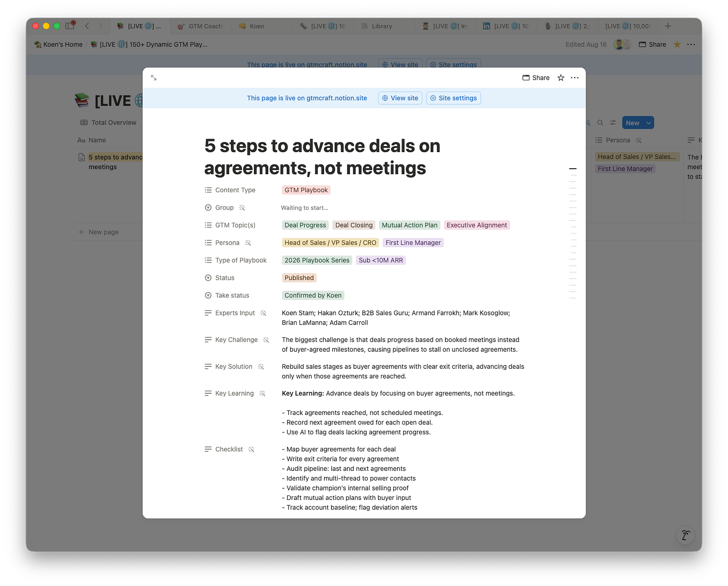Click the 2026 Playbook Series tag
This screenshot has height=586, width=728.
(317, 260)
